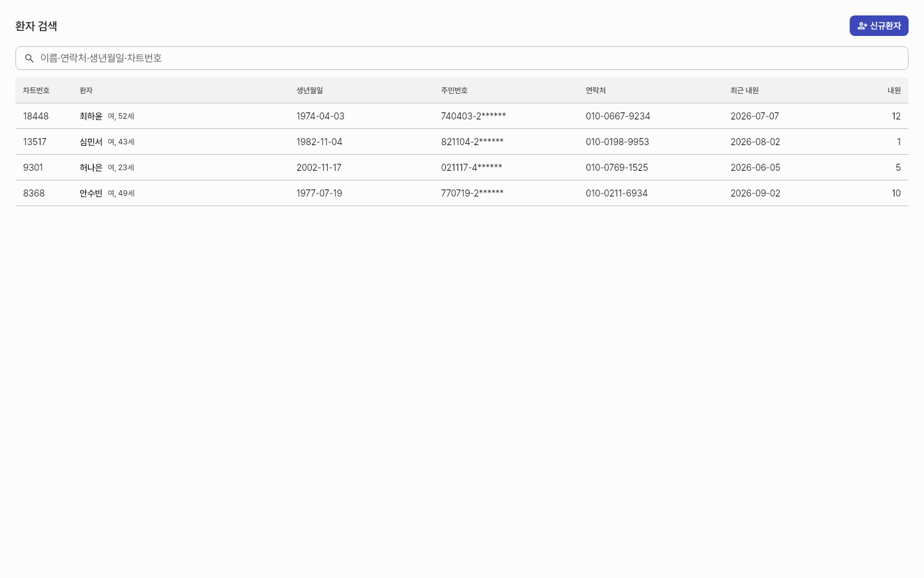The height and width of the screenshot is (578, 924).
Task: Click the search magnifier icon
Action: tap(29, 58)
